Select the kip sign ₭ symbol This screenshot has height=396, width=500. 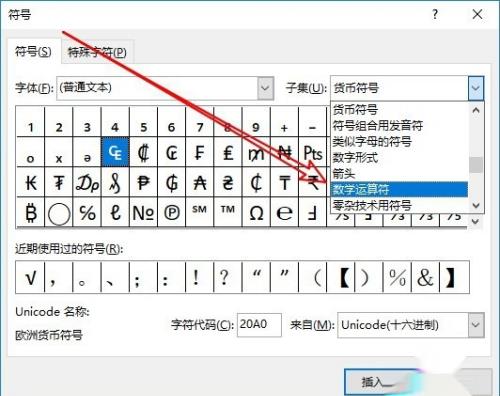[x=31, y=183]
